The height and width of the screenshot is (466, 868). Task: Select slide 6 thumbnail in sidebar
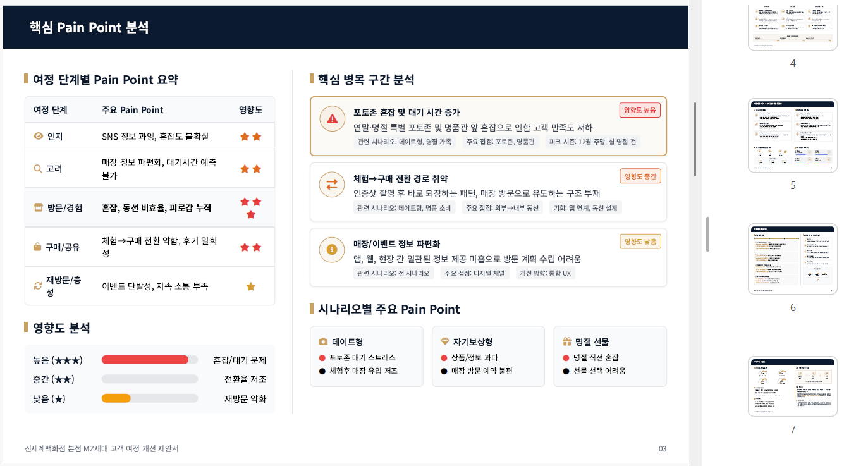[x=792, y=259]
